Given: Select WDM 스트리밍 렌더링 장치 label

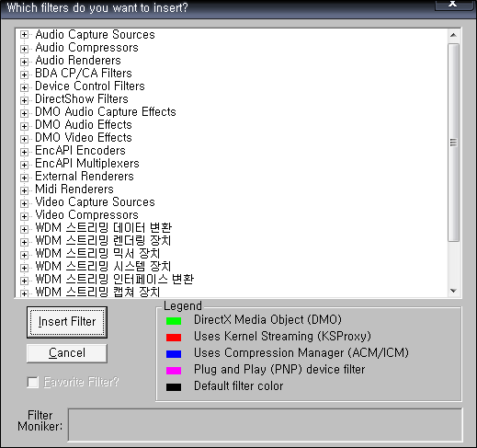Looking at the screenshot, I should pos(103,240).
